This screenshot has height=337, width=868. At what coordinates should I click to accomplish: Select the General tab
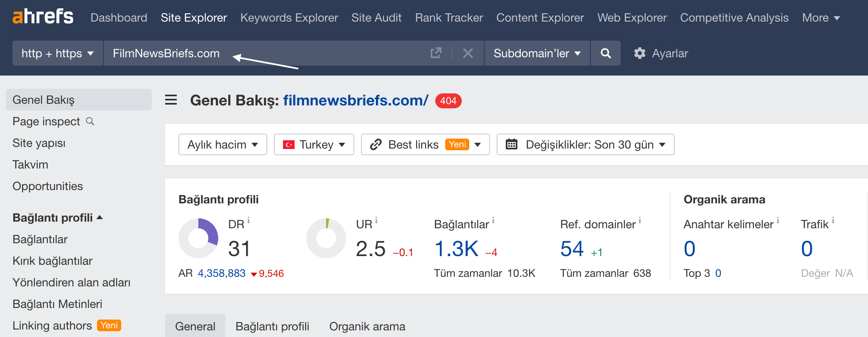tap(195, 326)
